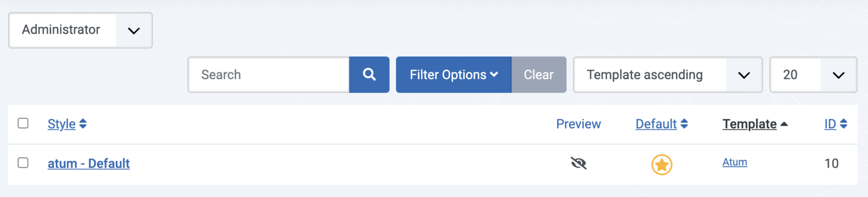Sort table by Style column header
Screen dimensions: 868x197
coord(61,124)
